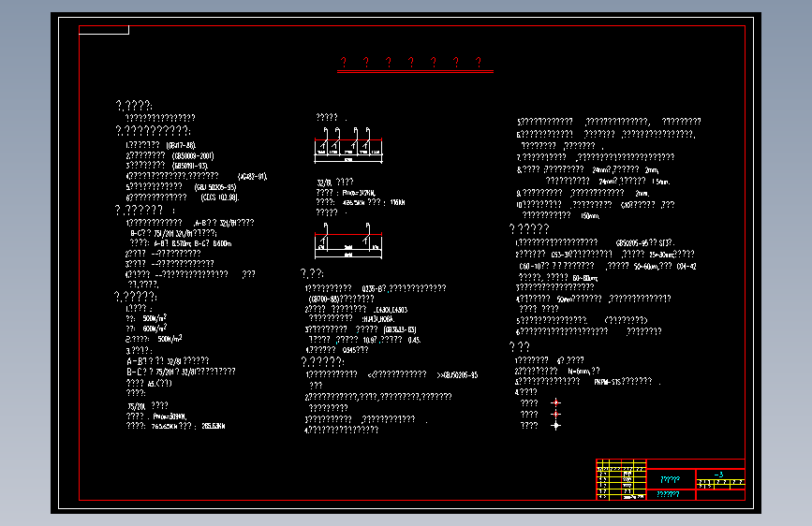The image size is (812, 526).
Task: Select the yellow revision table in title block
Action: (621, 479)
